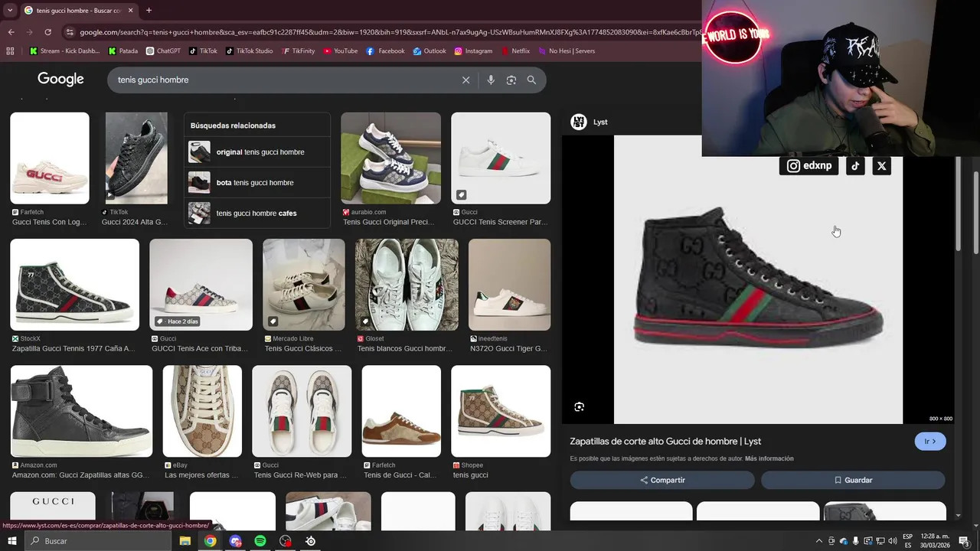Select related search 'bota tenis gucci hombre'

pyautogui.click(x=257, y=183)
